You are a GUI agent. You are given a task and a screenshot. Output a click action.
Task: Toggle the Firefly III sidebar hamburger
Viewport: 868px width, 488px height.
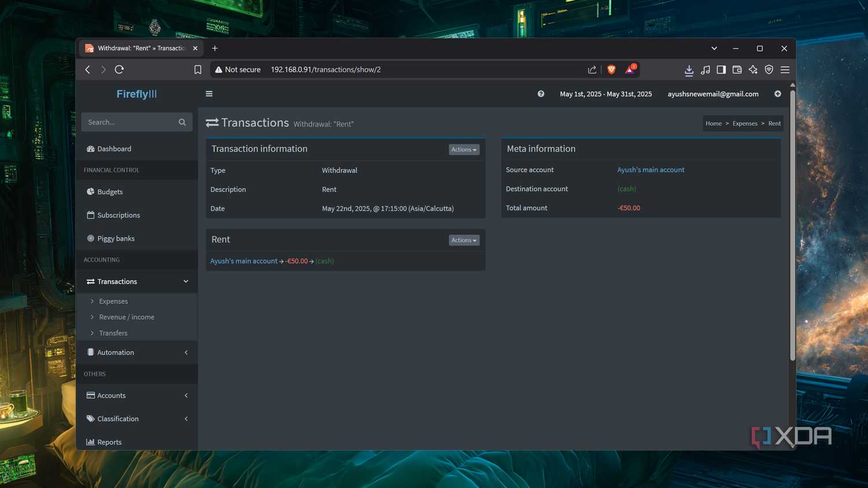tap(209, 94)
